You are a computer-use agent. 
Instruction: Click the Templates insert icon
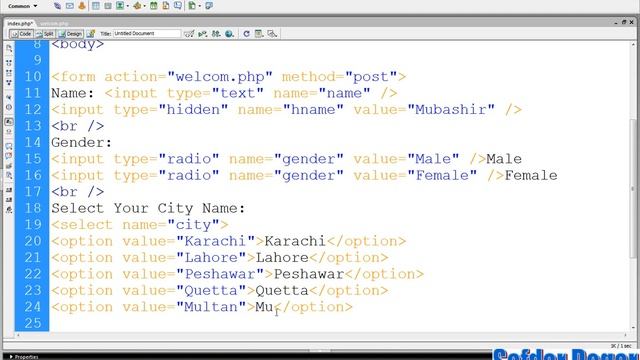[x=192, y=6]
